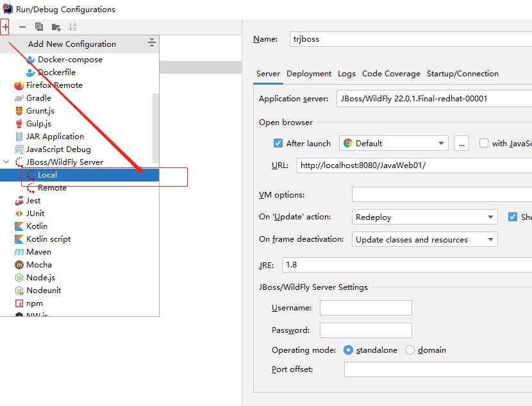Image resolution: width=532 pixels, height=406 pixels.
Task: Open the On frame deactivation dropdown
Action: pos(425,240)
